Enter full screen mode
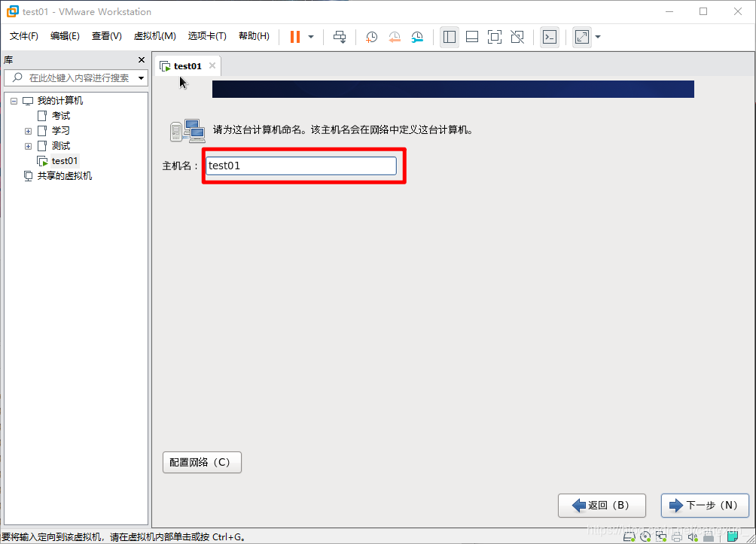 point(495,37)
